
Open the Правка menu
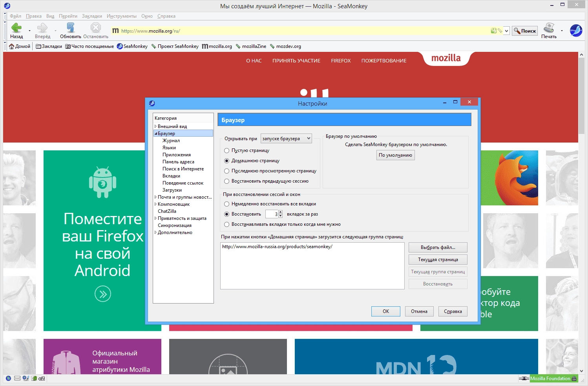point(34,16)
